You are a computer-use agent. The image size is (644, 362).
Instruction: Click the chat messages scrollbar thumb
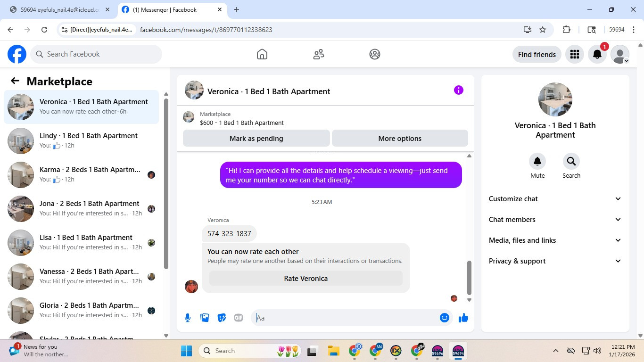tap(469, 278)
